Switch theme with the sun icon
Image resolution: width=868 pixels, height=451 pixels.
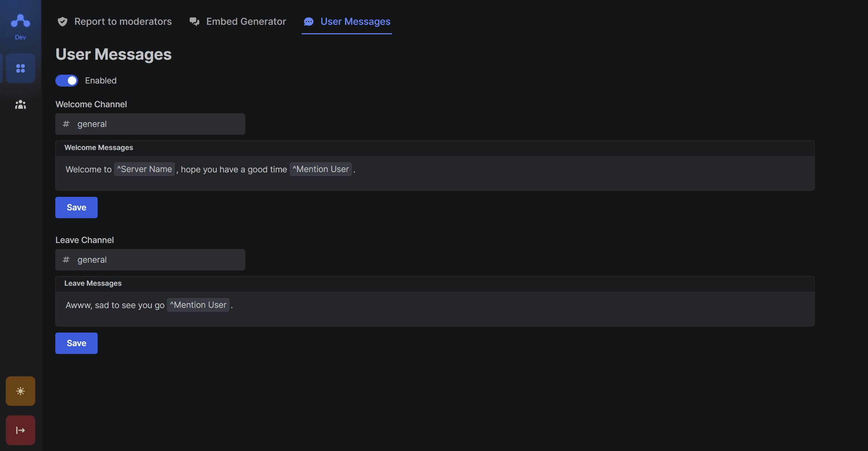20,391
